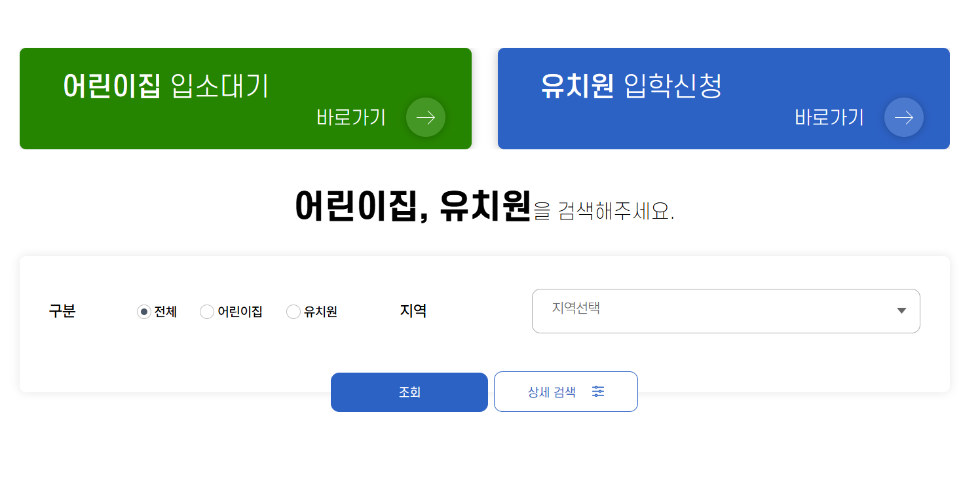Screen dimensions: 980x482
Task: Click 바로가기 on the blue banner
Action: (x=829, y=117)
